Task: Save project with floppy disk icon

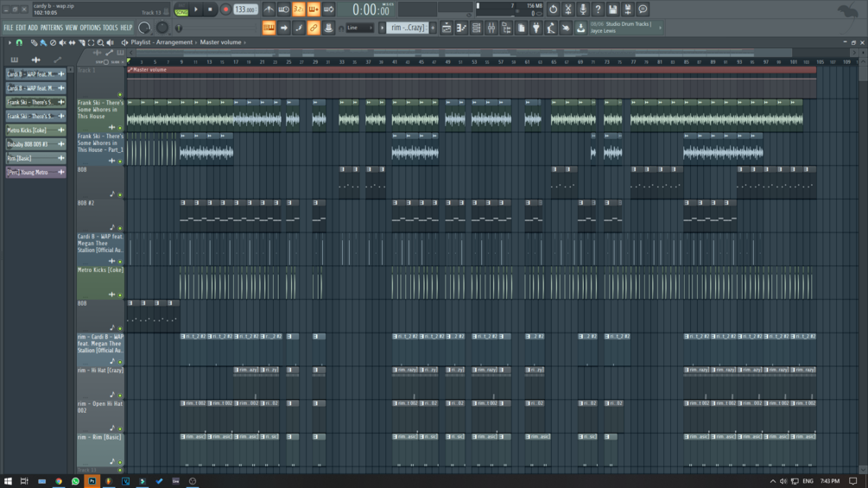Action: click(613, 10)
